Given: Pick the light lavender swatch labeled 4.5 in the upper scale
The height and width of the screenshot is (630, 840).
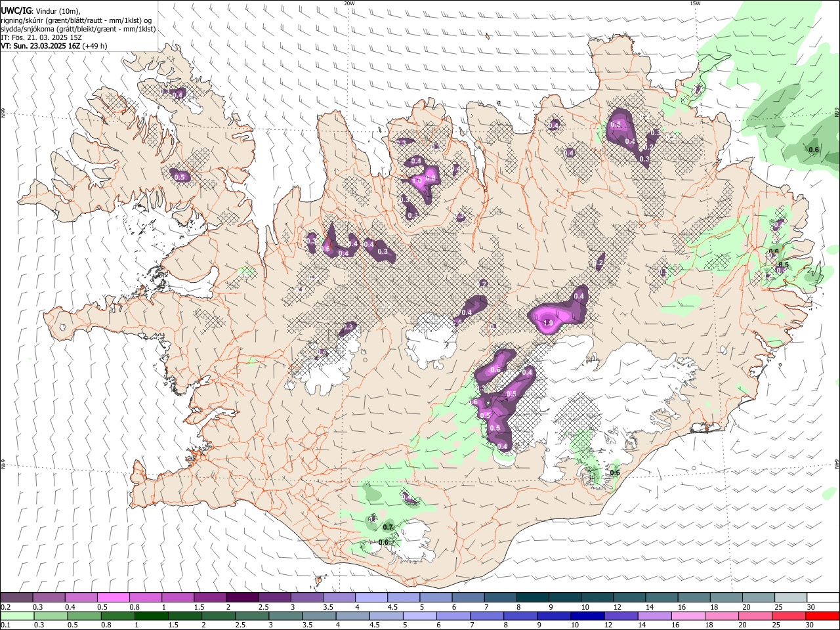Looking at the screenshot, I should [x=404, y=597].
